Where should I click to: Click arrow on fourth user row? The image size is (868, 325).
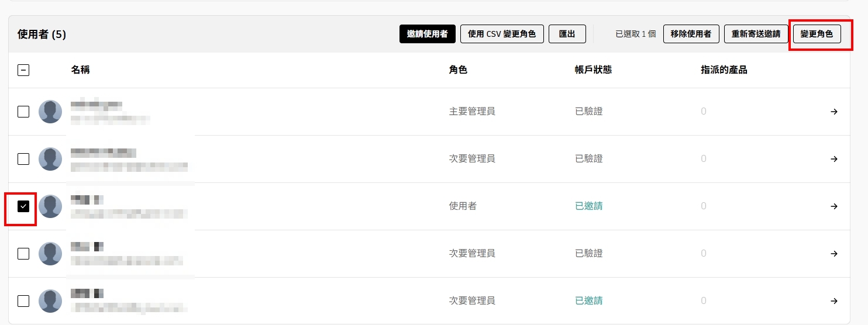pyautogui.click(x=834, y=254)
